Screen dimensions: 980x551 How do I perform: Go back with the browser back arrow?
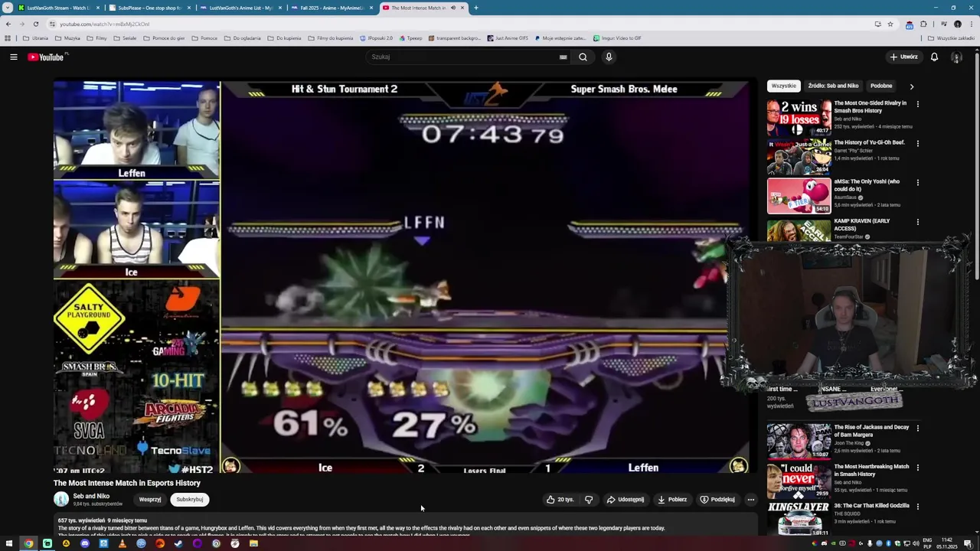(x=8, y=24)
